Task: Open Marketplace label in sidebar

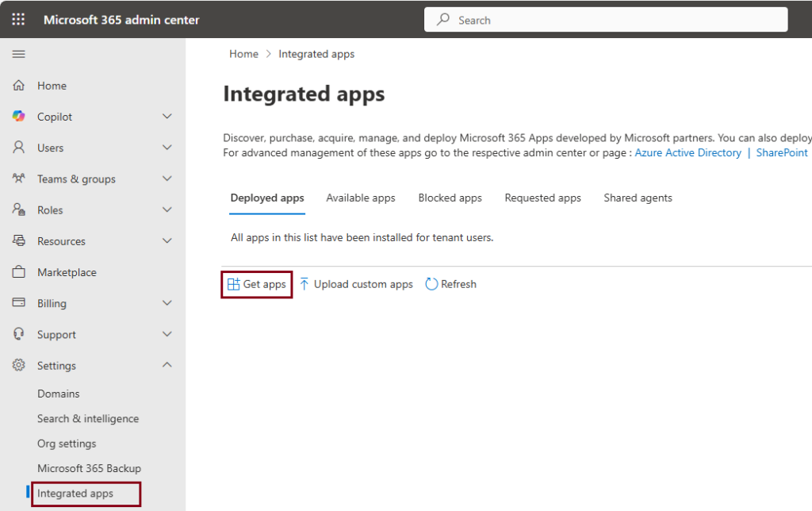Action: pos(67,272)
